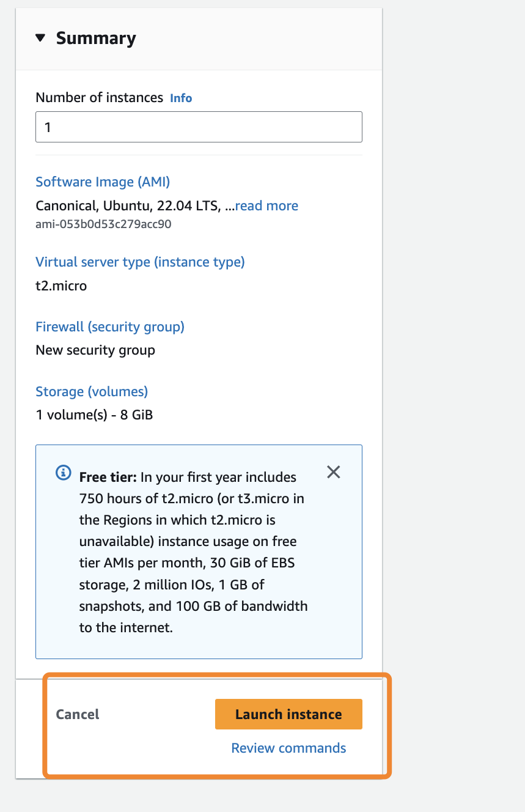Collapse the Summary section triangle
Viewport: 525px width, 812px height.
click(40, 38)
